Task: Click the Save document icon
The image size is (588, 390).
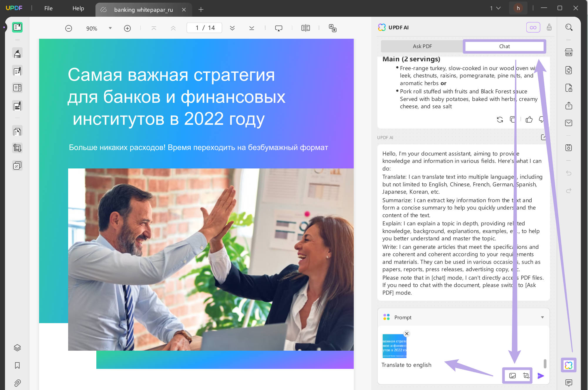Action: click(x=569, y=148)
